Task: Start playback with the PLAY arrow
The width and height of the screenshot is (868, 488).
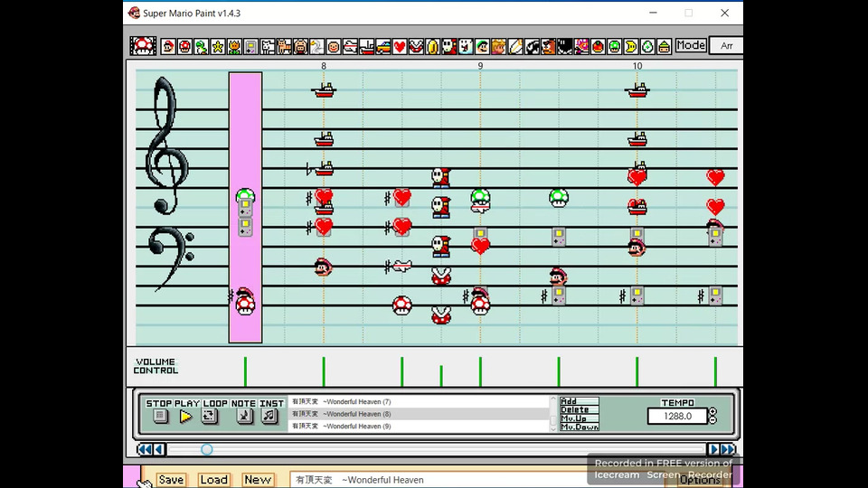Action: [186, 416]
